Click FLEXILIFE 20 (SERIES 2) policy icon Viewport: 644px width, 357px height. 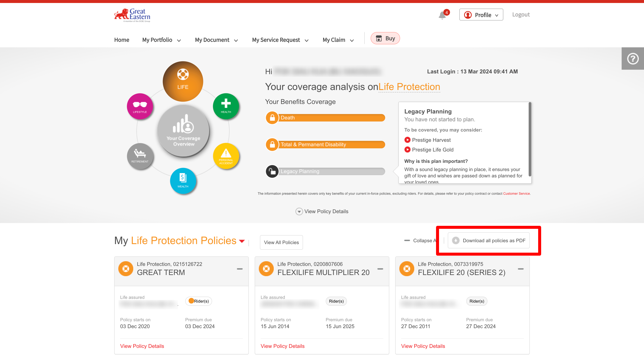pos(406,269)
